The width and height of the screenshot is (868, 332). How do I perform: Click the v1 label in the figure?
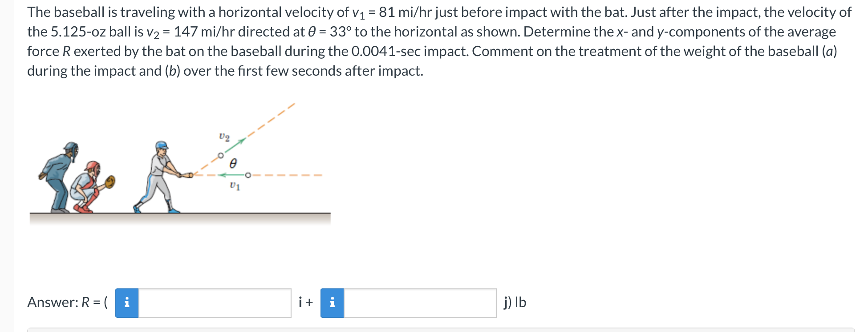click(234, 186)
